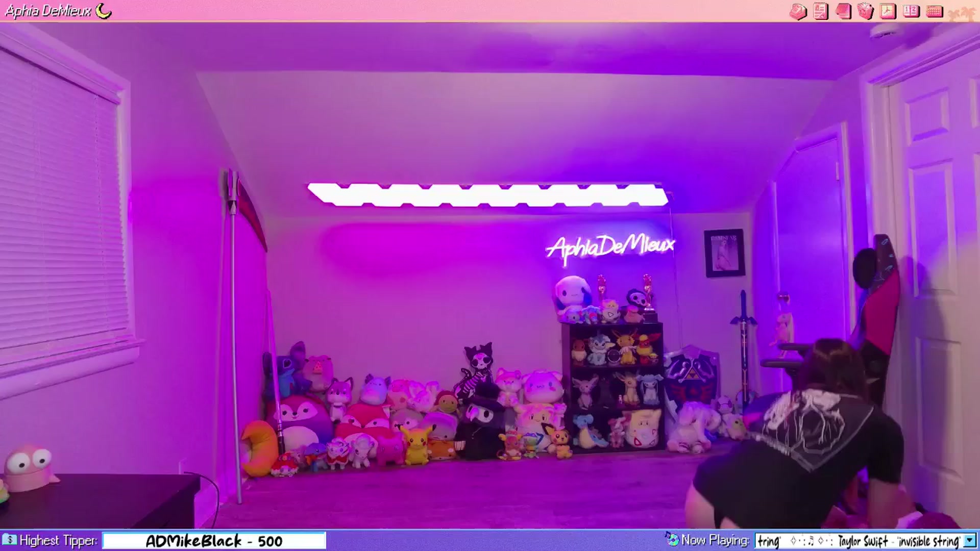Open the pink clock icon
This screenshot has width=980, height=551.
point(888,11)
